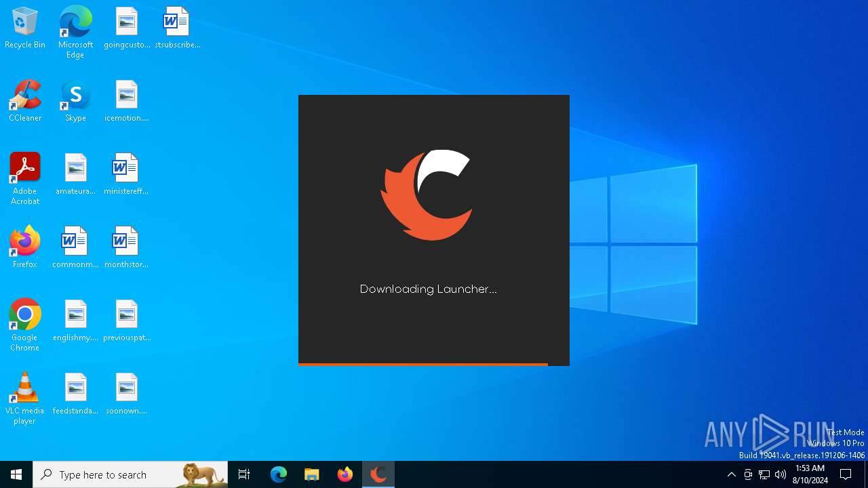
Task: Select the goingcusto... image file
Action: pyautogui.click(x=127, y=28)
